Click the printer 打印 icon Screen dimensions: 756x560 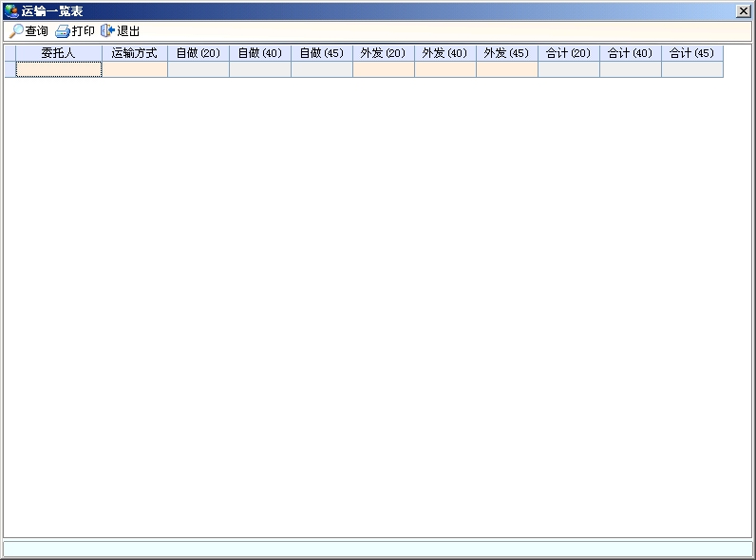(63, 32)
